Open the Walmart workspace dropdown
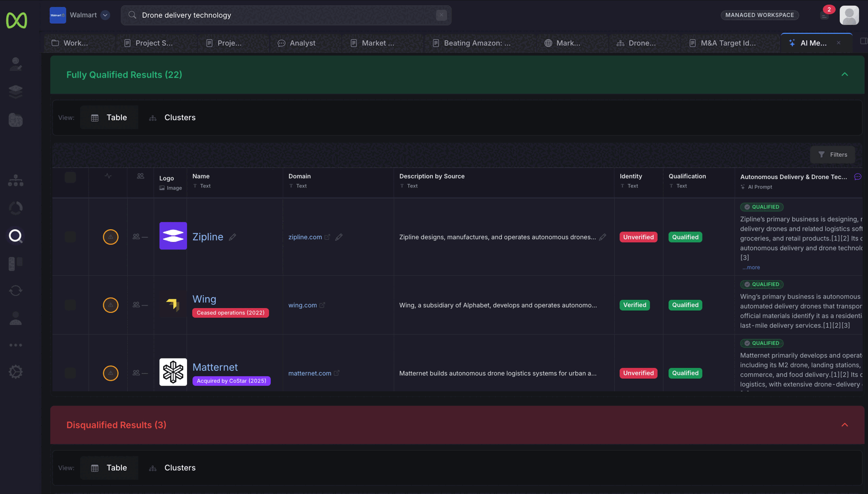Screen dimensions: 868x494 [x=105, y=15]
